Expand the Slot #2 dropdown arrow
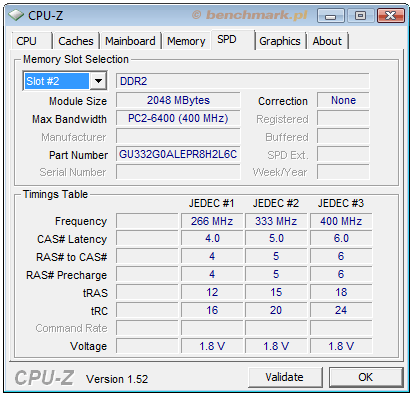This screenshot has width=413, height=397. click(98, 81)
